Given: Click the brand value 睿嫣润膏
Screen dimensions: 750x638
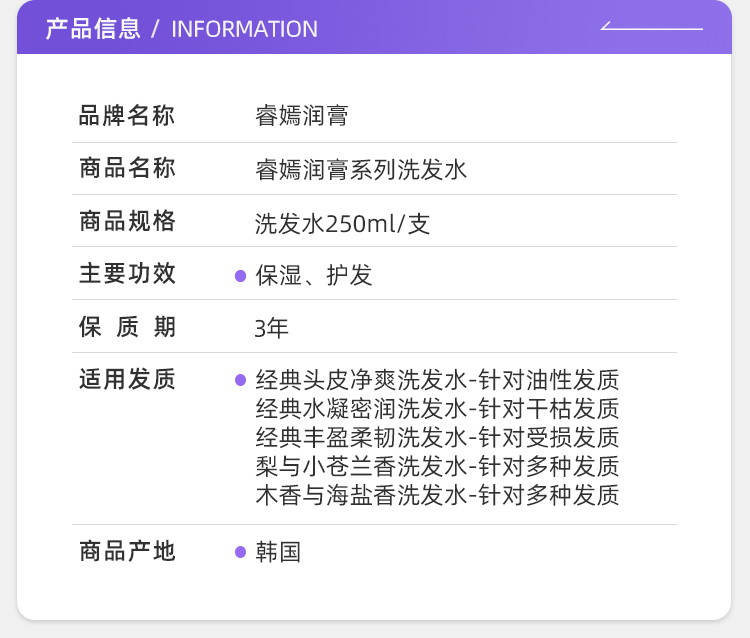Looking at the screenshot, I should pyautogui.click(x=302, y=117).
